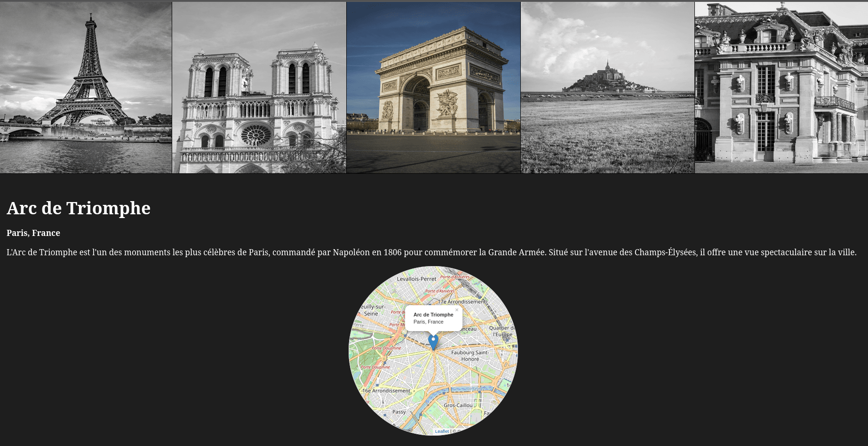Click the 16e Arrondissement map label
This screenshot has height=446, width=868.
(x=386, y=390)
